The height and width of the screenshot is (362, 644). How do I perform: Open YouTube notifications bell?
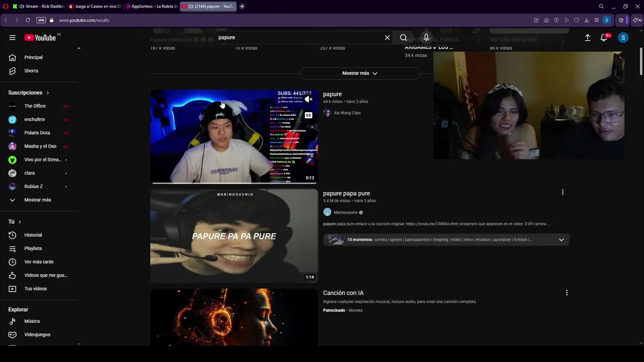click(604, 37)
